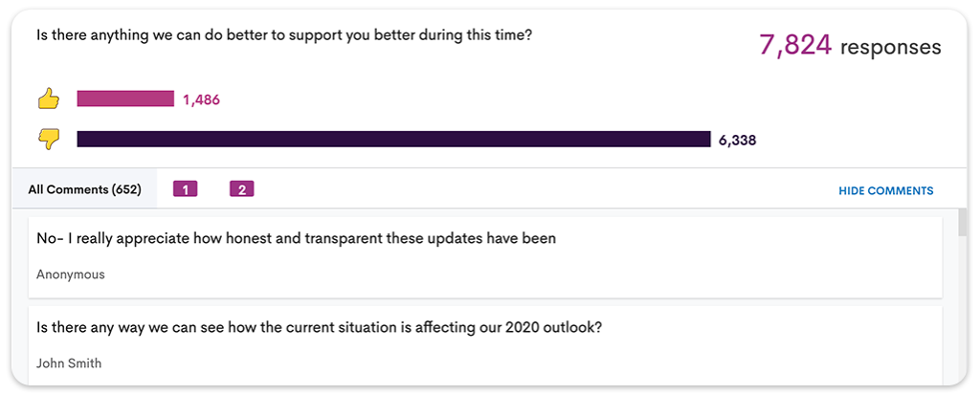The image size is (980, 395).
Task: Click the thumbs down icon
Action: point(48,140)
